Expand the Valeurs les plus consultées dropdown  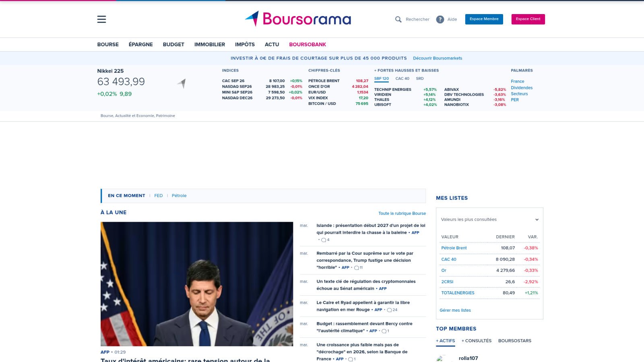[489, 220]
